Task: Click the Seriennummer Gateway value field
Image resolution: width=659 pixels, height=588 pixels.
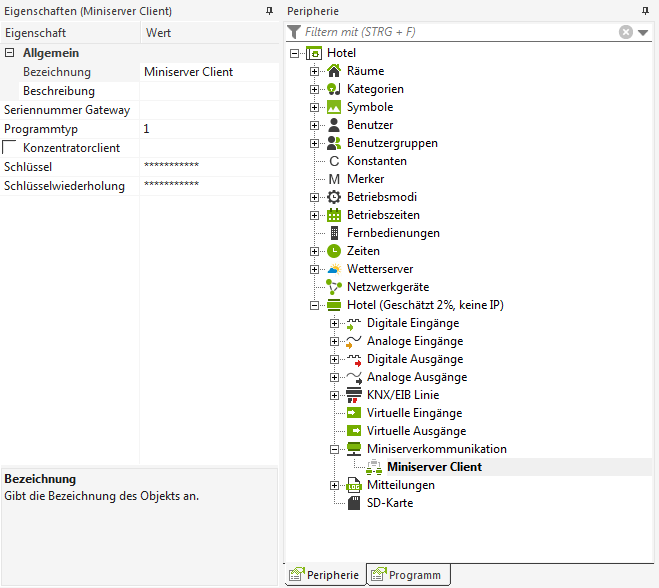Action: pos(208,110)
